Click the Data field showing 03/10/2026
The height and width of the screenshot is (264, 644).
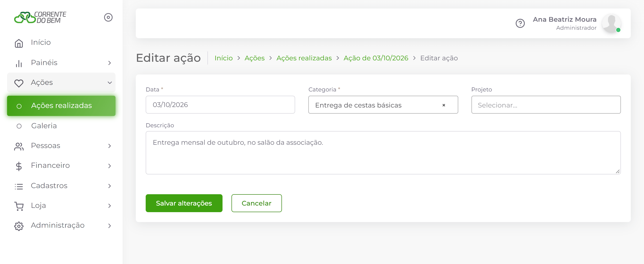tap(220, 104)
